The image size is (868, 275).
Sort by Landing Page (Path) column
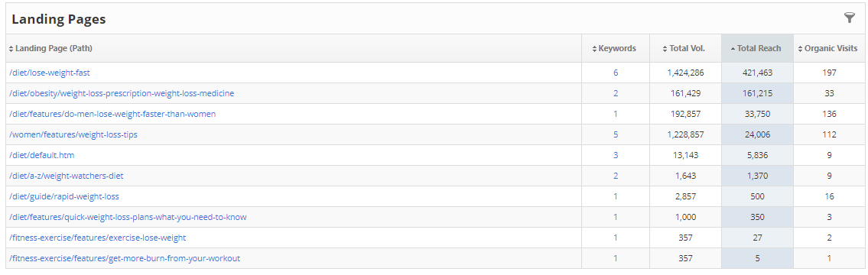(x=50, y=48)
